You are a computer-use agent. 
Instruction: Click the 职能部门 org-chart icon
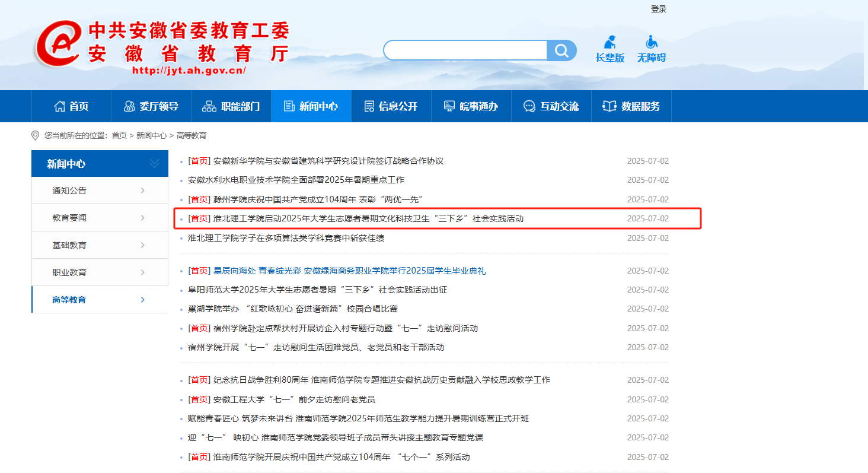[209, 107]
